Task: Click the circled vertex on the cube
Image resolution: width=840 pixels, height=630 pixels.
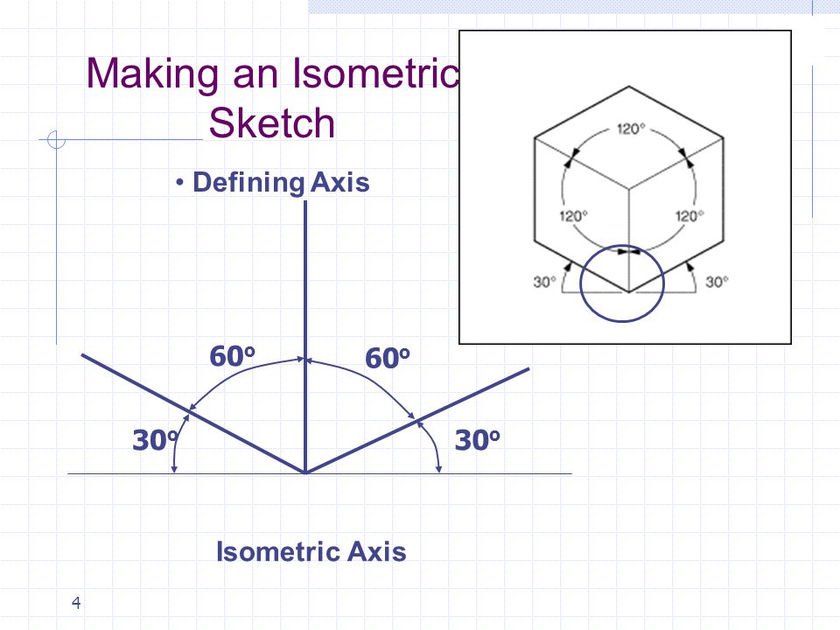Action: click(x=623, y=282)
